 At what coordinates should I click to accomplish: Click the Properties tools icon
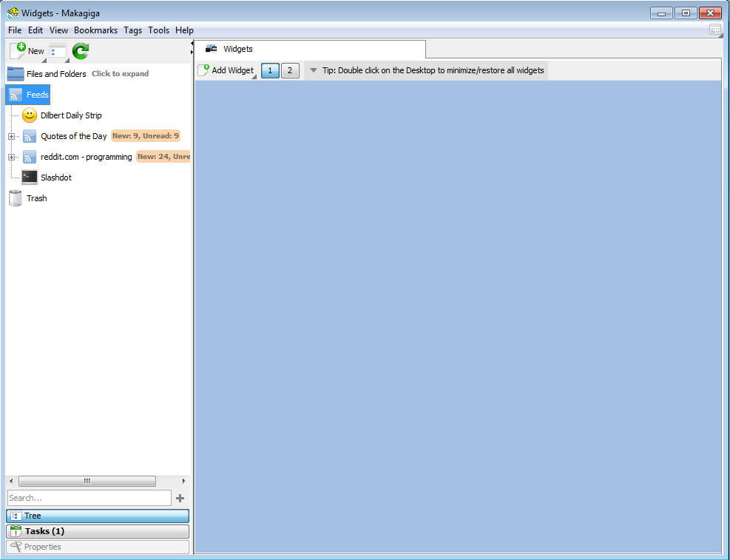[16, 547]
